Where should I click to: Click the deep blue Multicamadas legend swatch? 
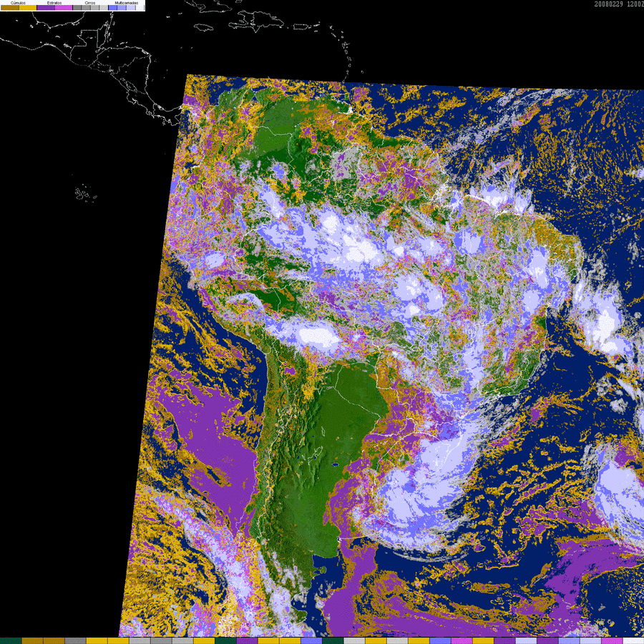[x=112, y=7]
